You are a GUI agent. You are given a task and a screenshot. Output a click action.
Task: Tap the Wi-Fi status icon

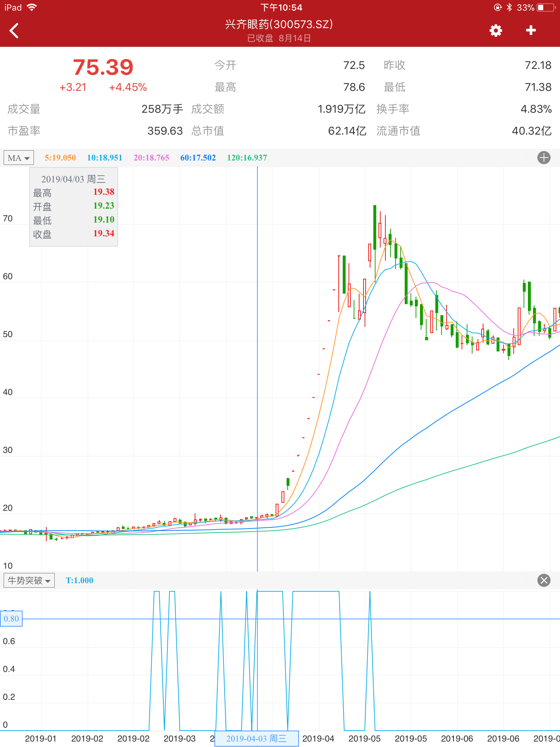click(32, 7)
